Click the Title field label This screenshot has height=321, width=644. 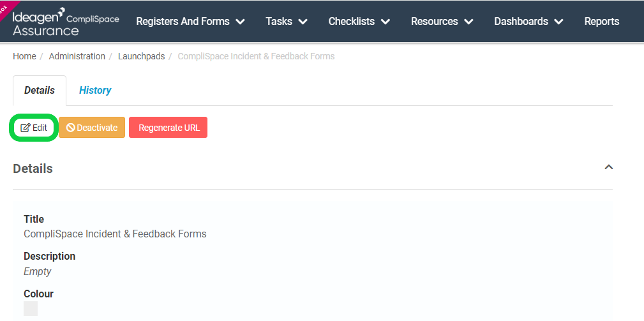click(x=34, y=219)
